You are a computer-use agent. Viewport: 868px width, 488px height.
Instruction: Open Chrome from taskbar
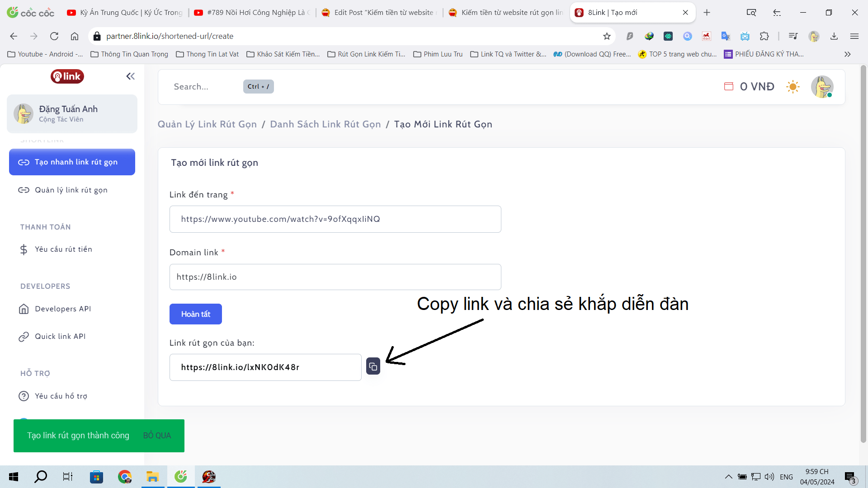click(x=124, y=477)
